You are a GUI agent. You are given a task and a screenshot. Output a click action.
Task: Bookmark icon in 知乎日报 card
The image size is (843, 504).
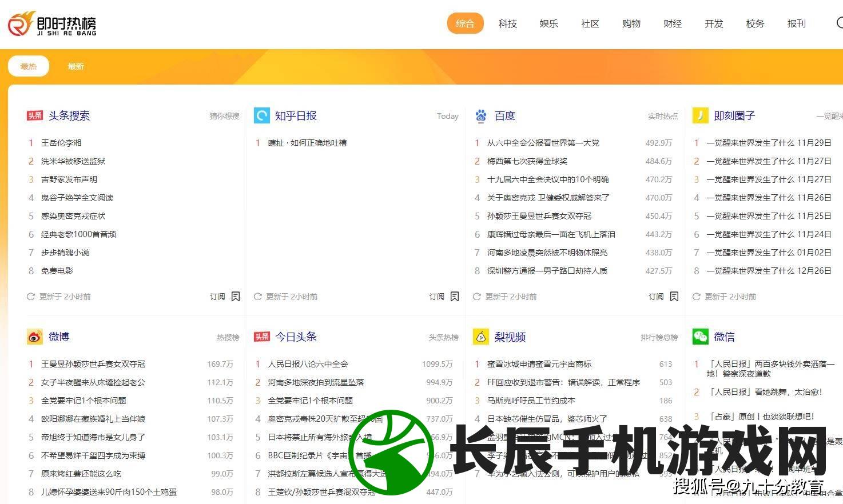455,297
